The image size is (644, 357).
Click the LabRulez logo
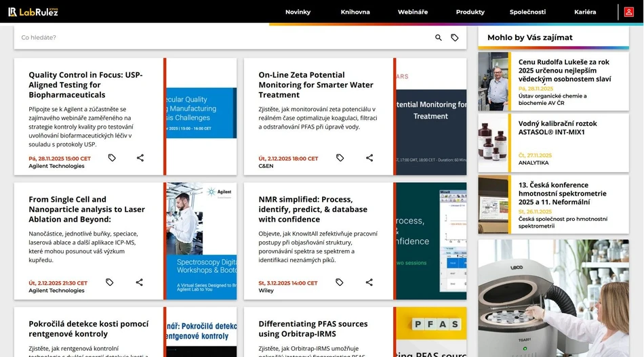(x=33, y=12)
